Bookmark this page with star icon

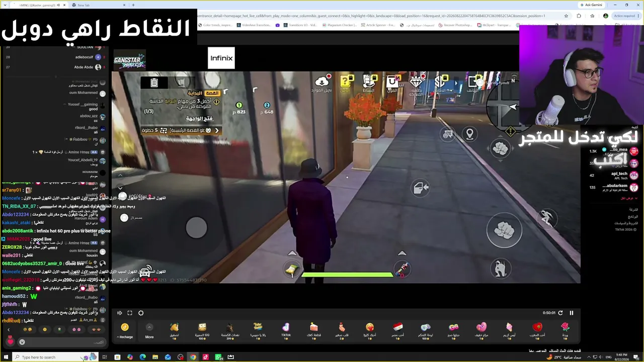pos(567,16)
